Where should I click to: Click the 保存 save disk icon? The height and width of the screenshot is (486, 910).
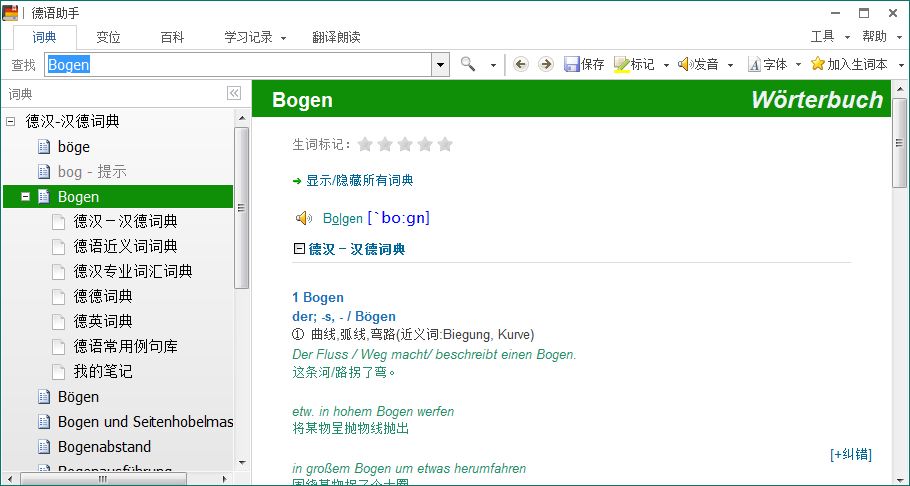(x=572, y=64)
